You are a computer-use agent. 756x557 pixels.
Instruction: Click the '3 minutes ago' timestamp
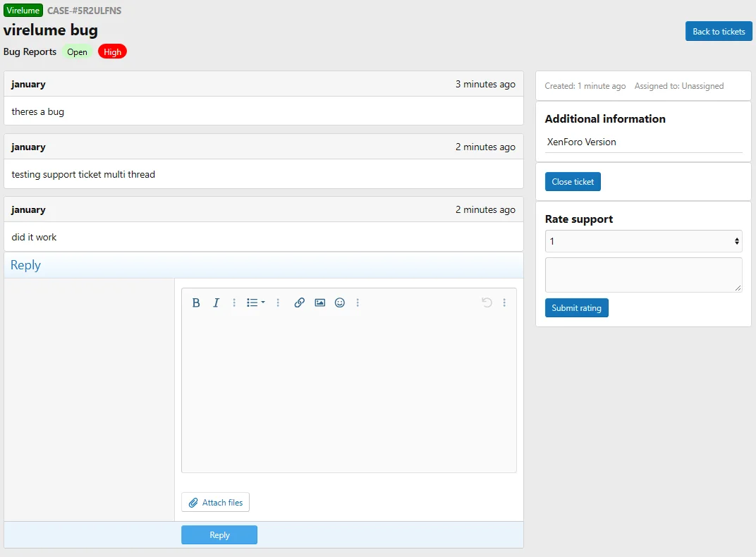point(485,85)
